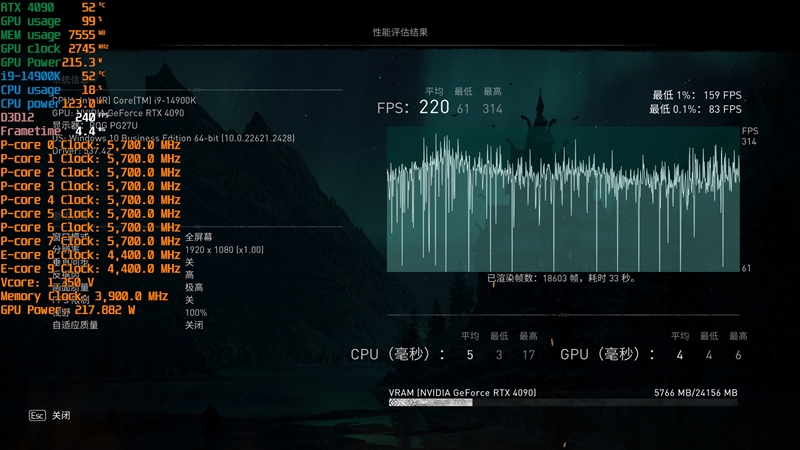Screen dimensions: 800x450
Task: Click the GPU: NVIDIA GeForce RTX 4090 system info line
Action: [x=118, y=113]
